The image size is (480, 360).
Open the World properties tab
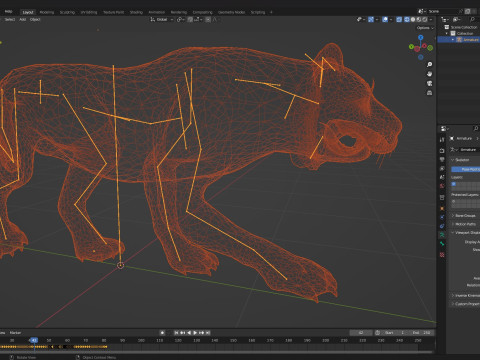coord(442,186)
